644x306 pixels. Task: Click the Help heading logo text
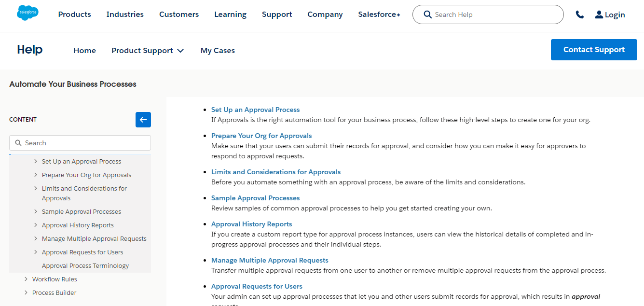29,50
